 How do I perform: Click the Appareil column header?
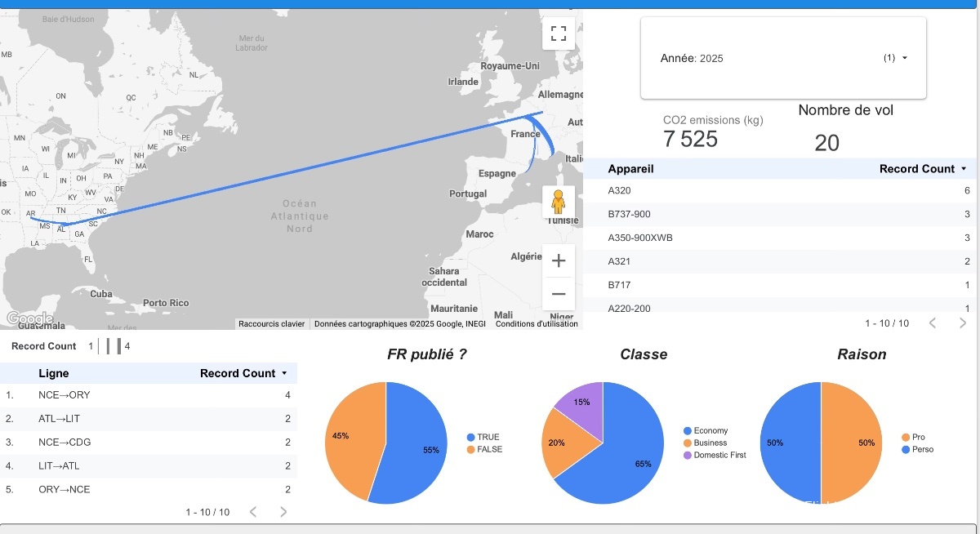[x=630, y=169]
